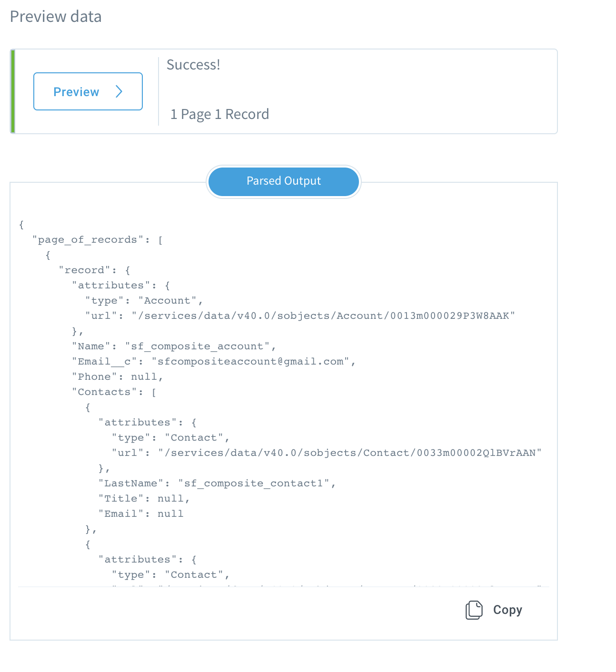Click the Copy icon below the output
Viewport: 616px width, 672px height.
pyautogui.click(x=474, y=610)
